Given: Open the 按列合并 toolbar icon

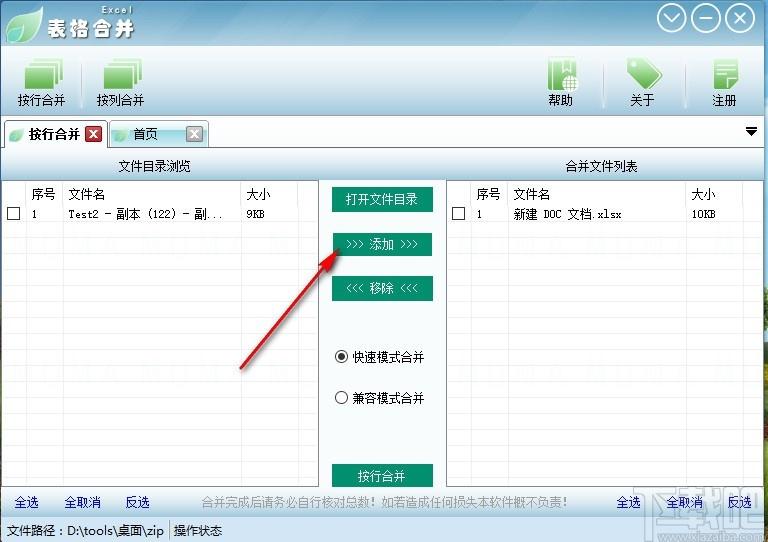Looking at the screenshot, I should [x=120, y=82].
